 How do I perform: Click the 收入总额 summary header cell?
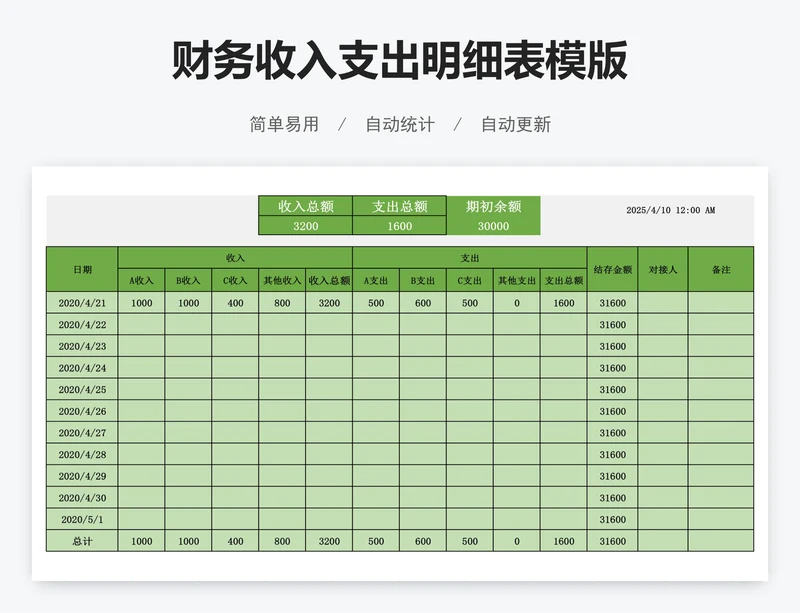[x=306, y=206]
